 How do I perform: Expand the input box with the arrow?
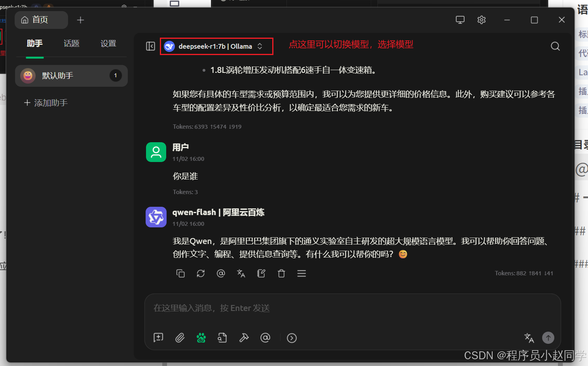click(x=292, y=338)
